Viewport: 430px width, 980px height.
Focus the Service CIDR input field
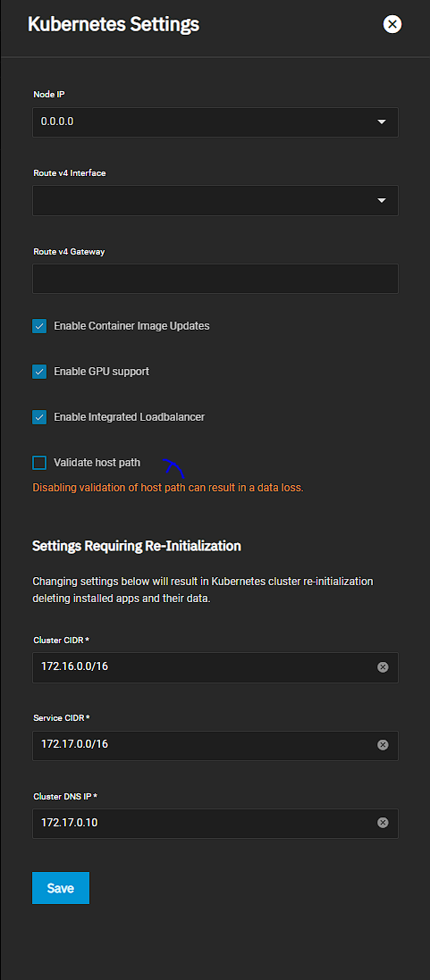(x=215, y=746)
